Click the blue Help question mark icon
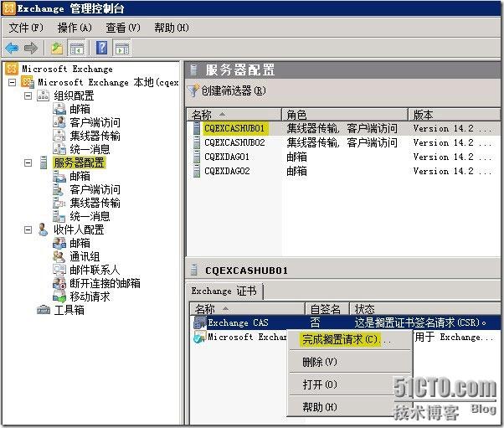The height and width of the screenshot is (428, 504). tap(101, 48)
